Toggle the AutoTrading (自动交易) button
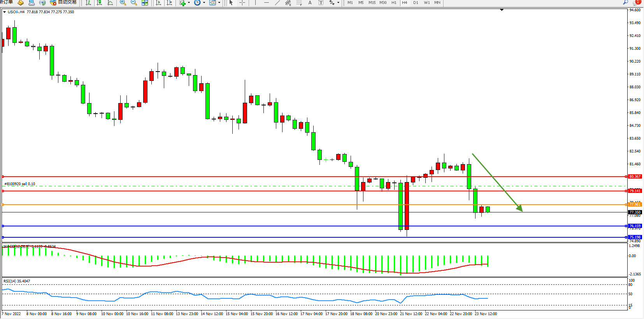This screenshot has width=644, height=319. (x=63, y=2)
